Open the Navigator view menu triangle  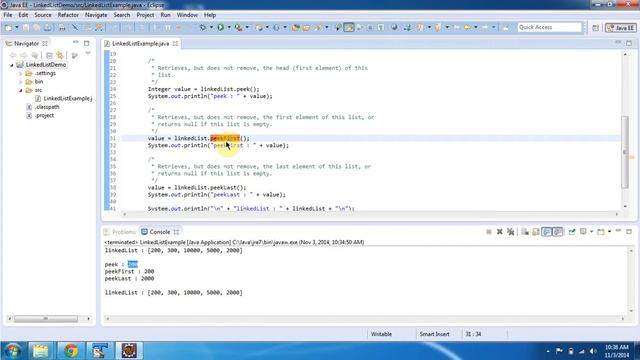[x=88, y=53]
